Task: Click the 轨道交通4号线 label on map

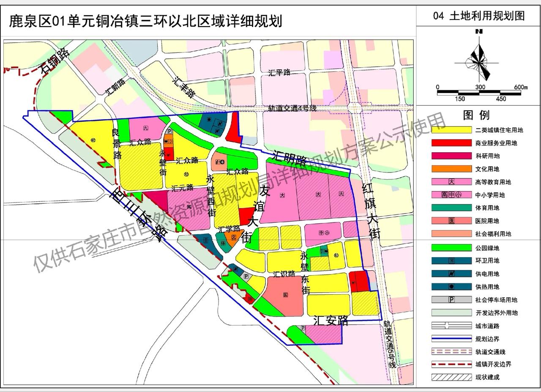Action: pos(292,108)
